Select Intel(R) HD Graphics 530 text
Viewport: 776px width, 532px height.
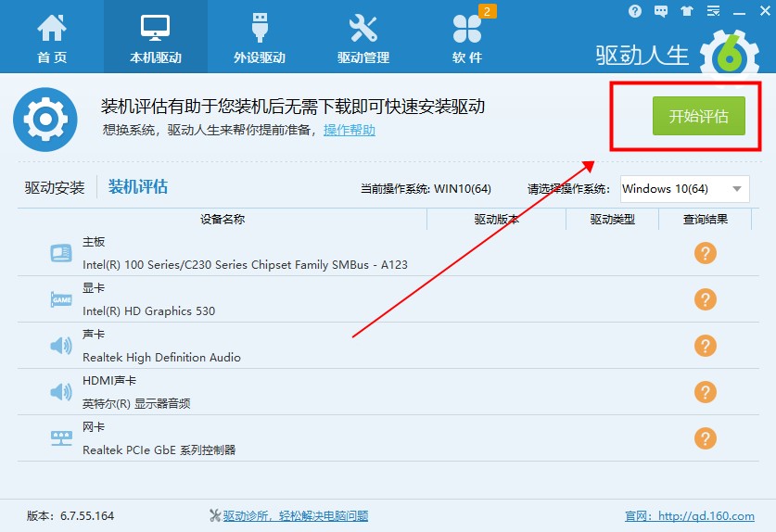148,311
